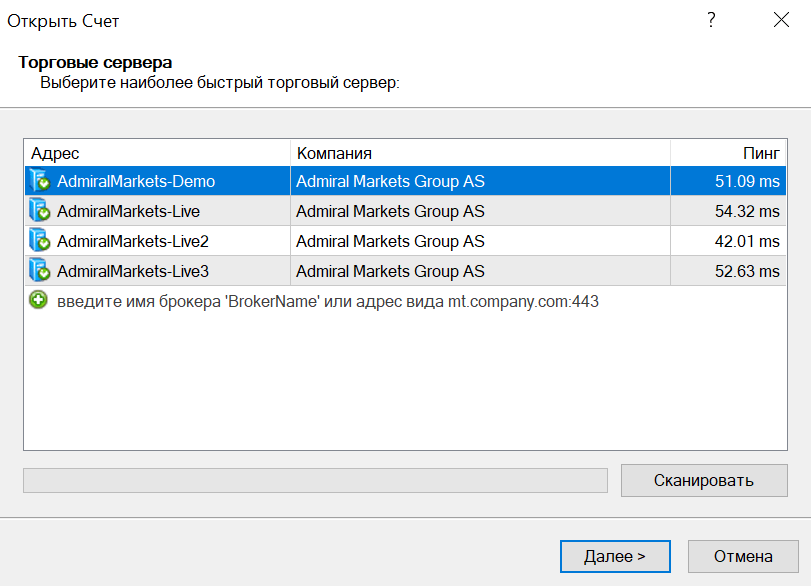Select the AdmiralMarkets-Demo server row
811x586 pixels.
(406, 181)
